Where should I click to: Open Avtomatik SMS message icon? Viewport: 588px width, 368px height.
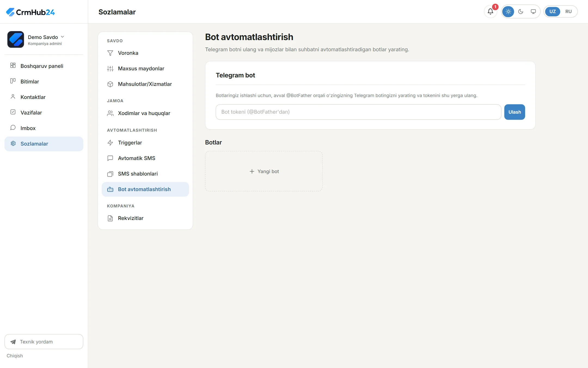110,158
